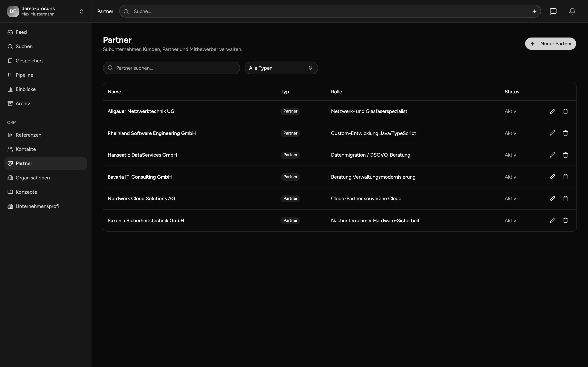The width and height of the screenshot is (588, 367).
Task: Focus the global Suche field at top
Action: pos(324,11)
